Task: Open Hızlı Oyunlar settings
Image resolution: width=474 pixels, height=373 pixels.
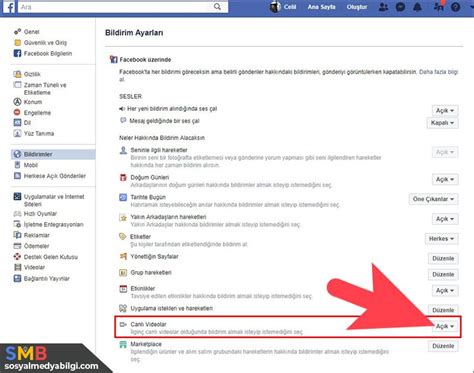Action: tap(40, 214)
